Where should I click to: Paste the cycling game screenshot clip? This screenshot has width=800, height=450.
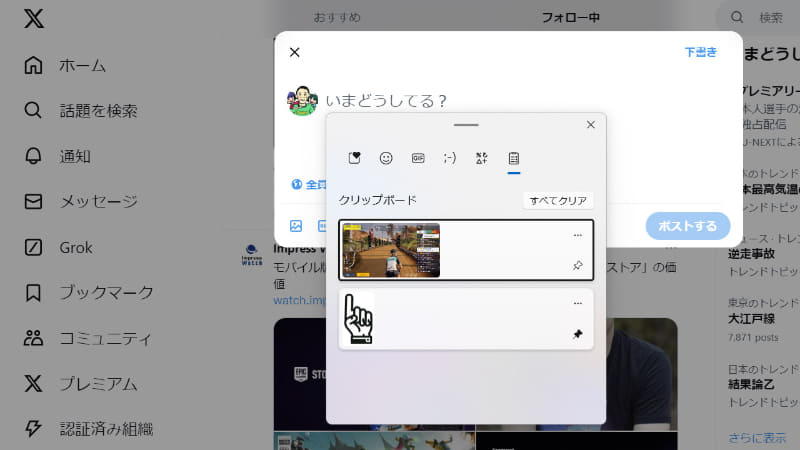click(466, 250)
